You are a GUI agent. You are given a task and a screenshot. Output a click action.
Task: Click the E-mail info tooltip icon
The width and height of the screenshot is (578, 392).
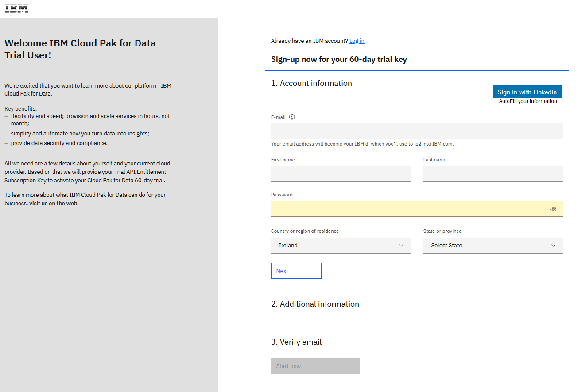(x=292, y=117)
